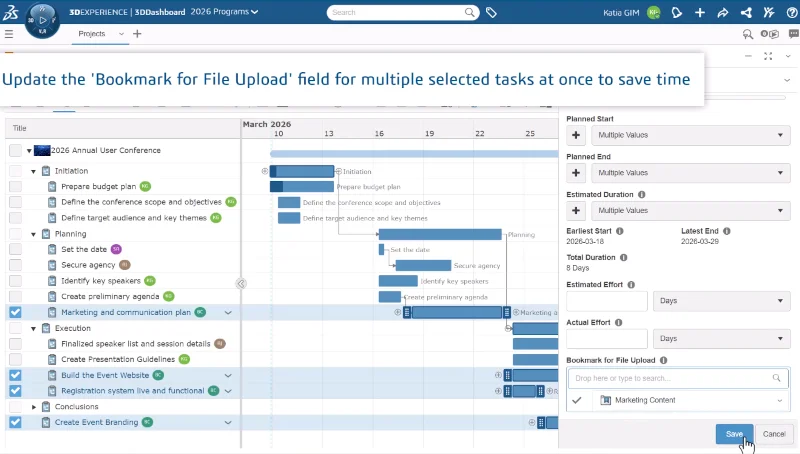
Task: Click the Secure agency Gantt bar
Action: coord(423,265)
